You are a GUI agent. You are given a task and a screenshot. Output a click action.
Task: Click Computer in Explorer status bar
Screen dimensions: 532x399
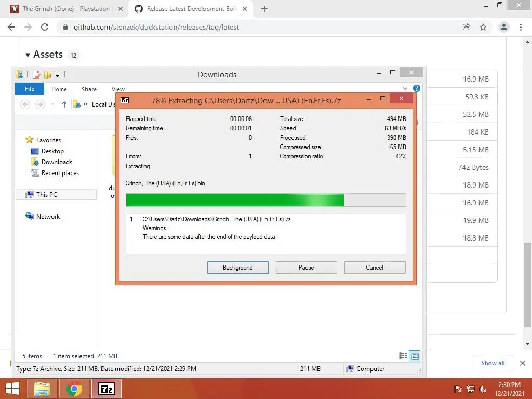coord(366,368)
